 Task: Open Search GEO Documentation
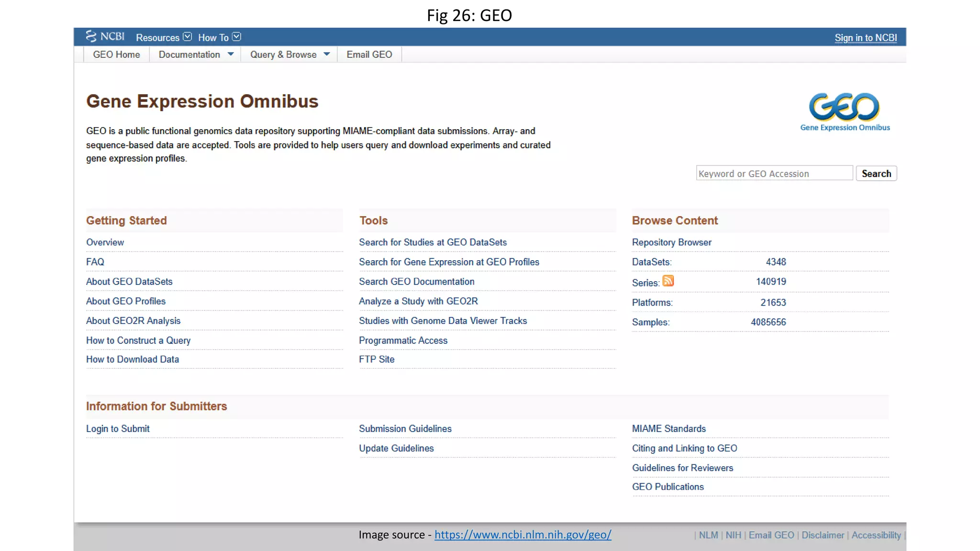click(x=416, y=281)
